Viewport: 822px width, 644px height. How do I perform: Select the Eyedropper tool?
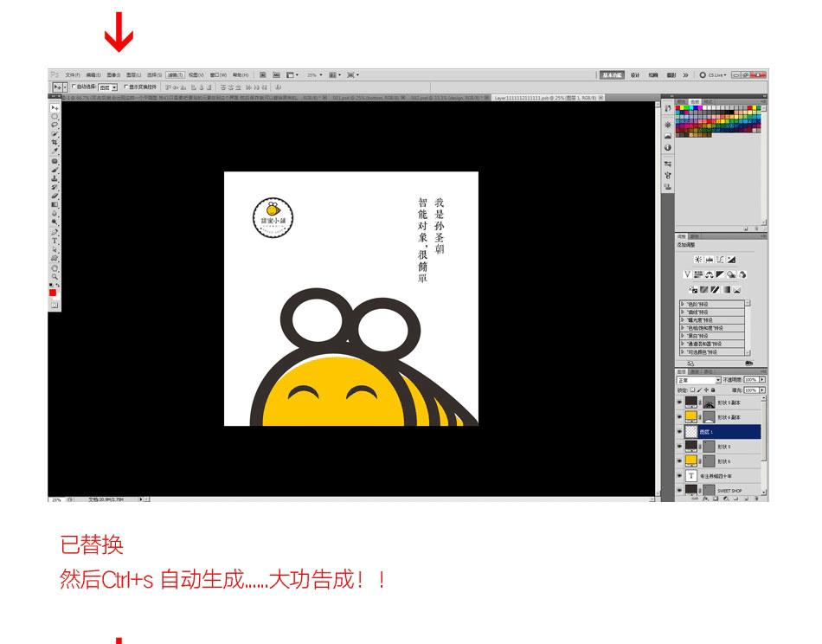tap(55, 151)
